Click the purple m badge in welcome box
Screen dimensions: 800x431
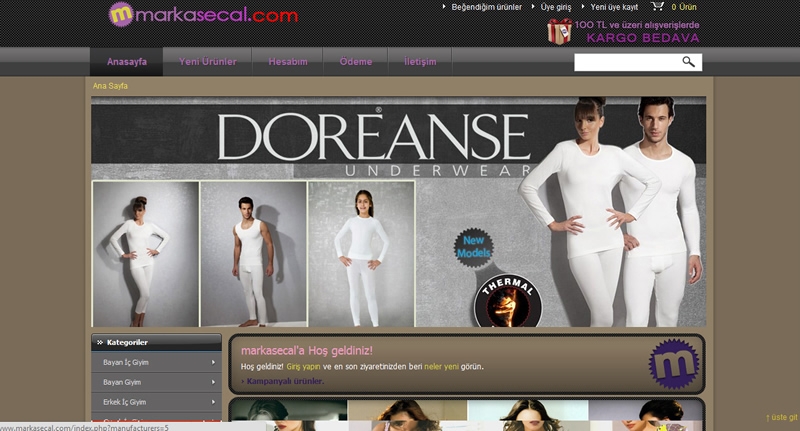pyautogui.click(x=673, y=364)
